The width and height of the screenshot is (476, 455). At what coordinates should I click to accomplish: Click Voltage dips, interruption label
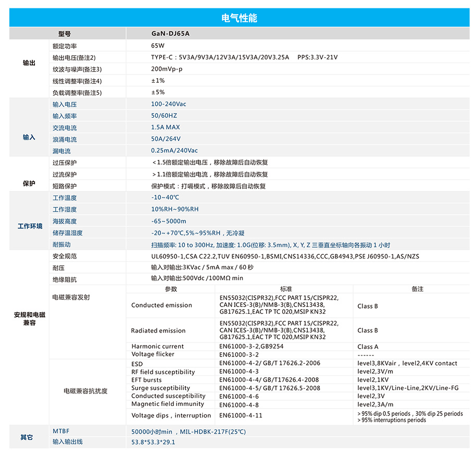click(x=171, y=415)
